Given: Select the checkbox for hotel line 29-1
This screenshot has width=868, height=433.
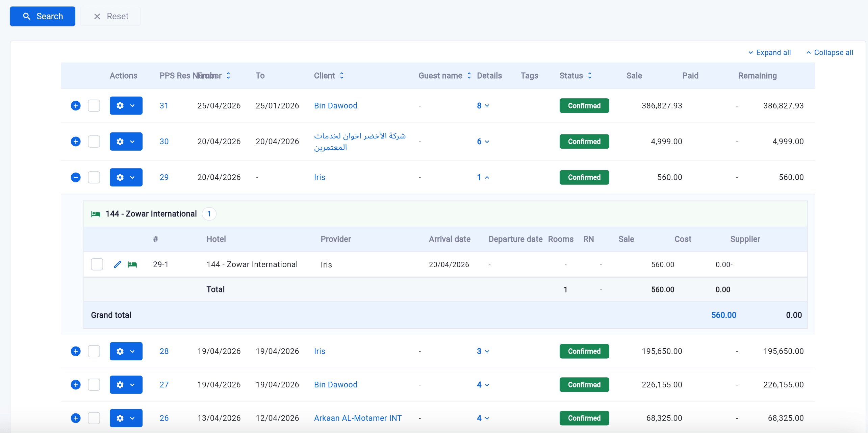Looking at the screenshot, I should (97, 264).
